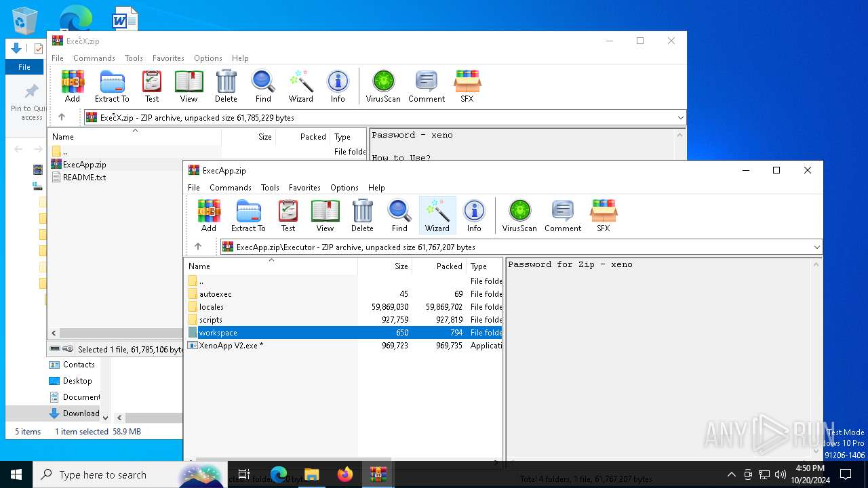The height and width of the screenshot is (488, 868).
Task: Click Test icon in ExecX.zip window
Action: (x=152, y=87)
